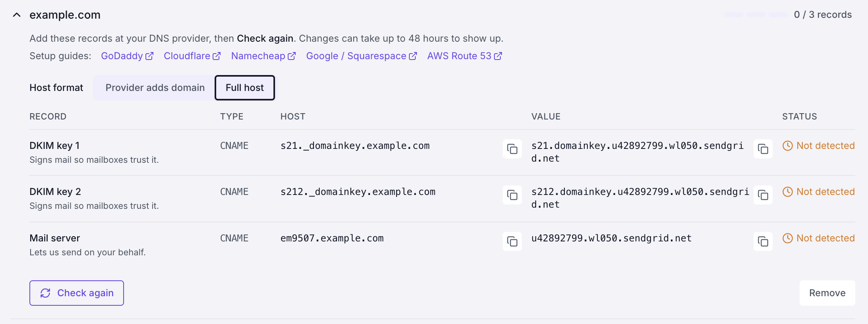The height and width of the screenshot is (324, 868).
Task: Open the GoDaddy setup guide
Action: [127, 56]
